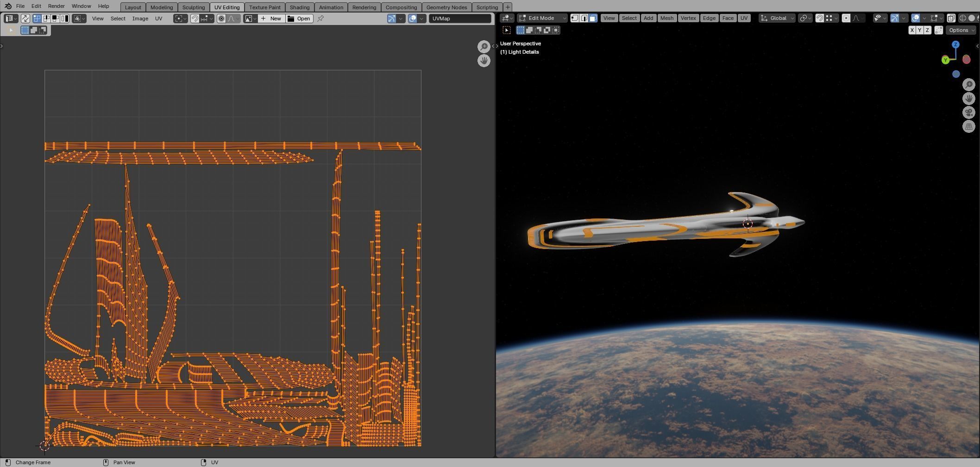Screen dimensions: 980x467
Task: Set UV box select mode to new selection
Action: point(25,30)
